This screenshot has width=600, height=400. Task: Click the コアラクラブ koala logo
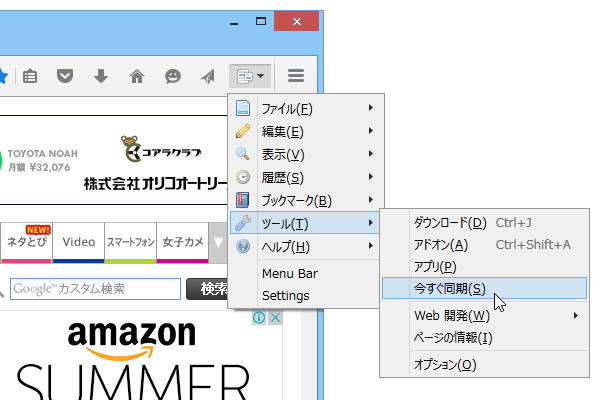(x=161, y=149)
